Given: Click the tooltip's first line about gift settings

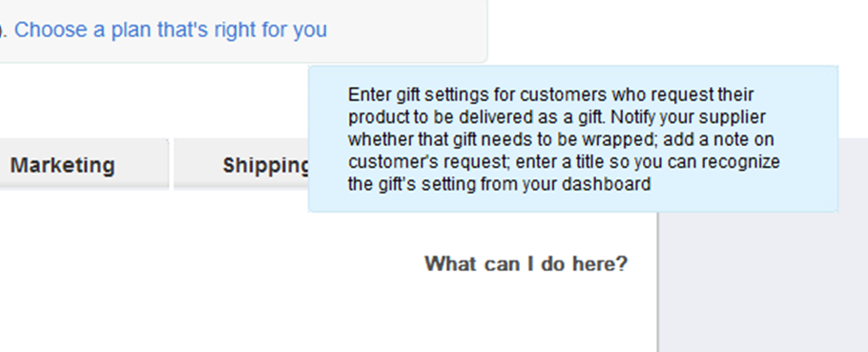Looking at the screenshot, I should [550, 94].
